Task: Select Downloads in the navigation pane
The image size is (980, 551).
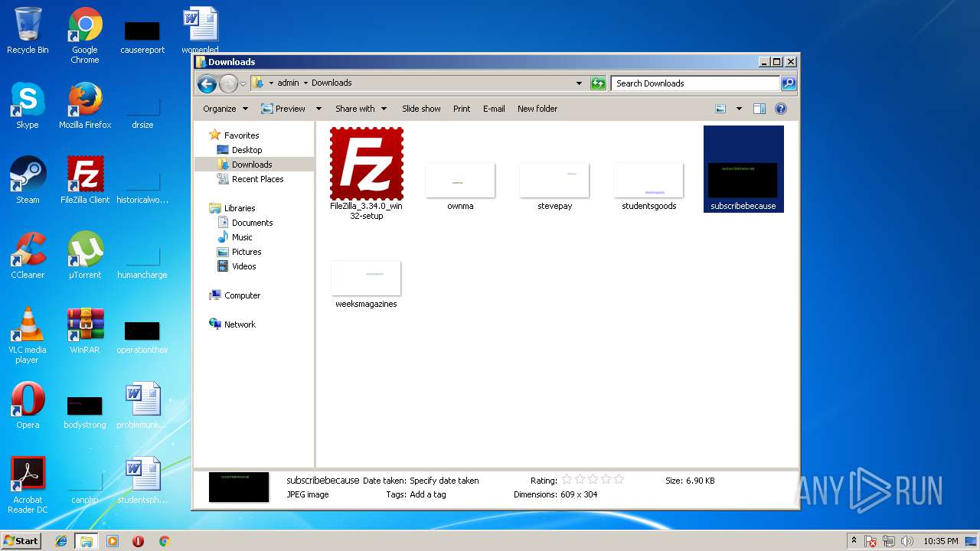Action: [252, 165]
